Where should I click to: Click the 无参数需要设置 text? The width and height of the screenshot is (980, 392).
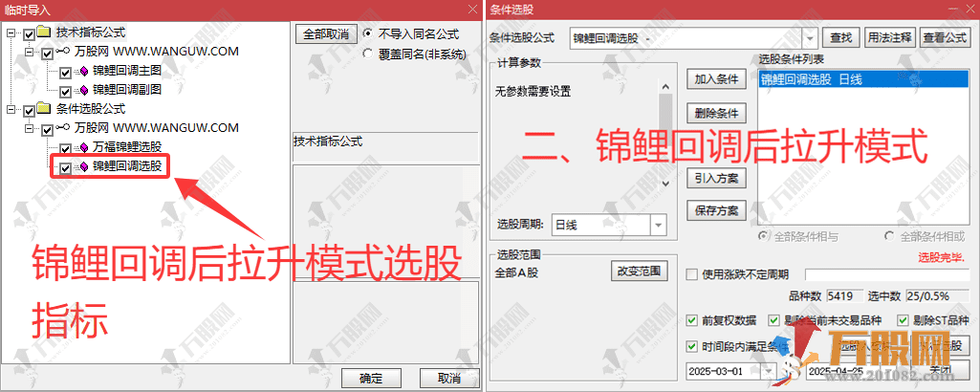[534, 93]
